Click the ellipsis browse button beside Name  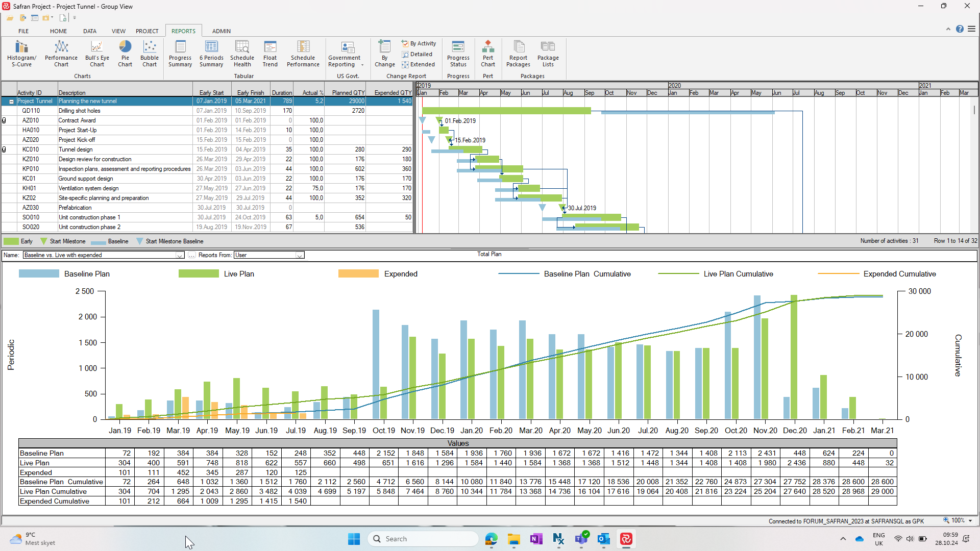coord(191,255)
